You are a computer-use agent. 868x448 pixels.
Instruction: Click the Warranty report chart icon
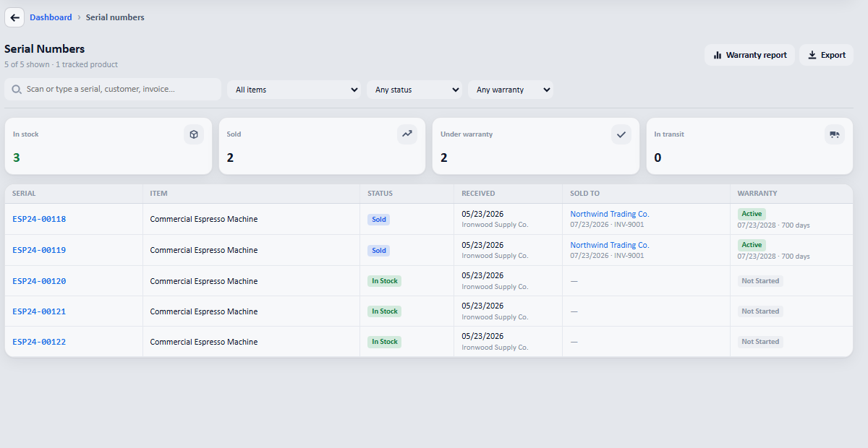pyautogui.click(x=718, y=55)
